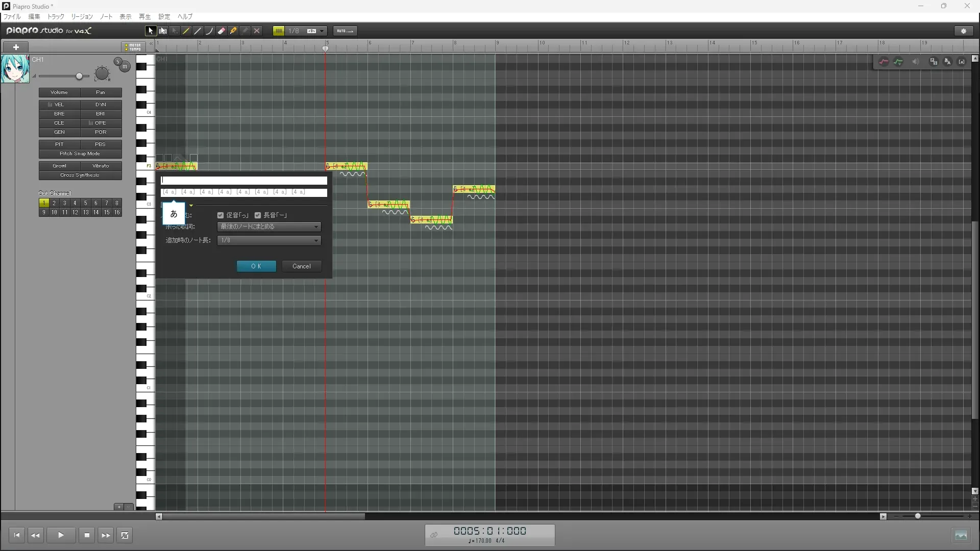Screen dimensions: 980x551
Task: Click the loop playback icon in transport
Action: (125, 535)
